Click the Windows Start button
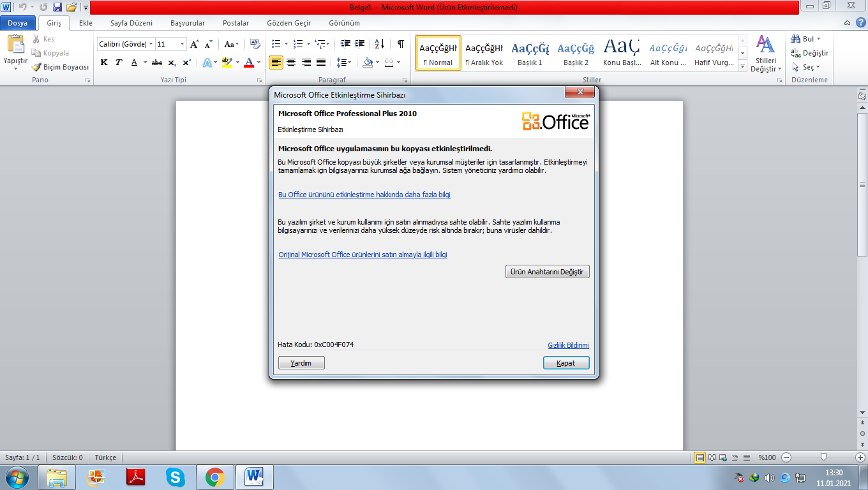Image resolution: width=868 pixels, height=490 pixels. [15, 477]
